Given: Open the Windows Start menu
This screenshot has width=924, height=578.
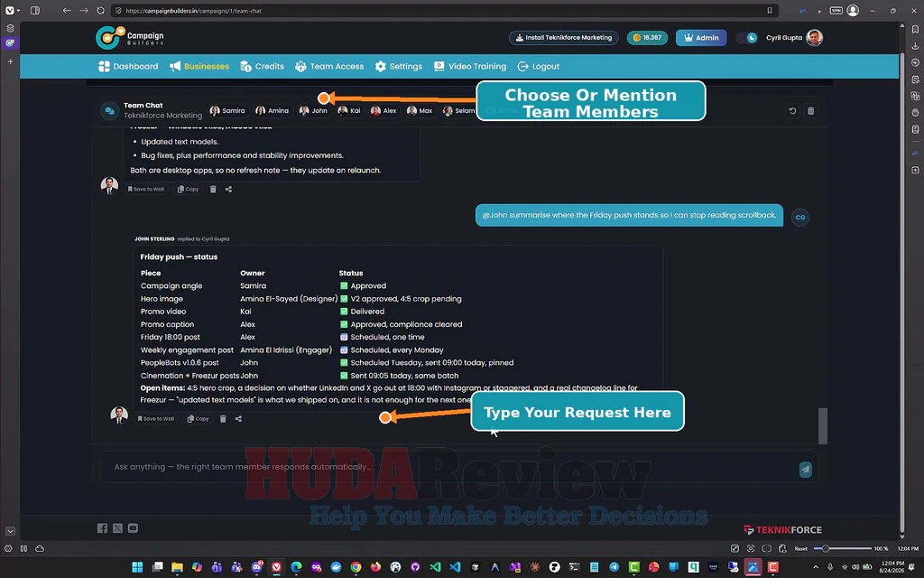Looking at the screenshot, I should coord(137,567).
